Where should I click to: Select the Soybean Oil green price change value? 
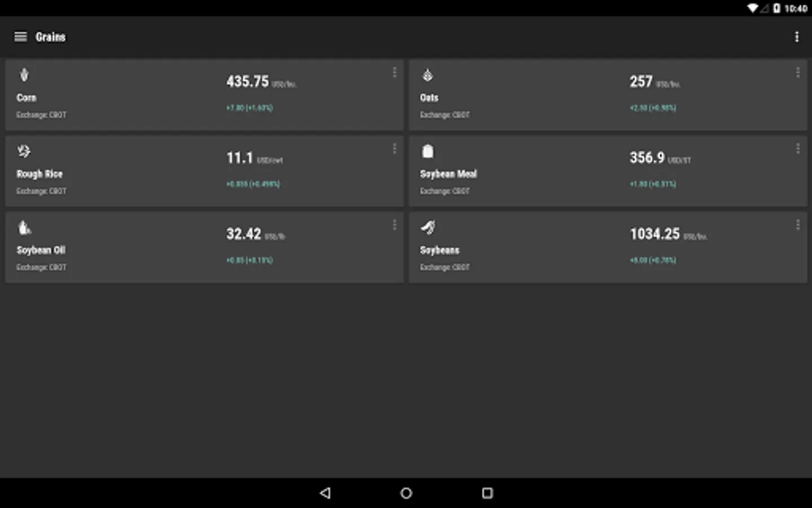coord(249,260)
